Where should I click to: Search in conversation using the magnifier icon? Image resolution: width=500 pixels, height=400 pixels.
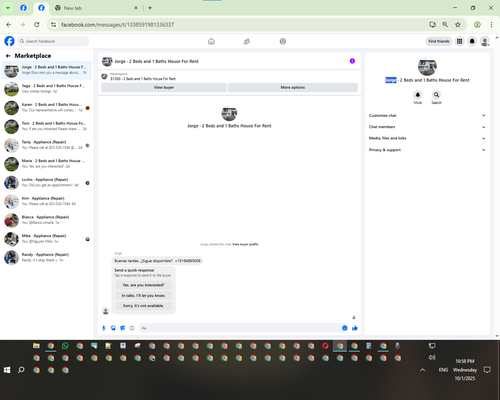[x=436, y=95]
